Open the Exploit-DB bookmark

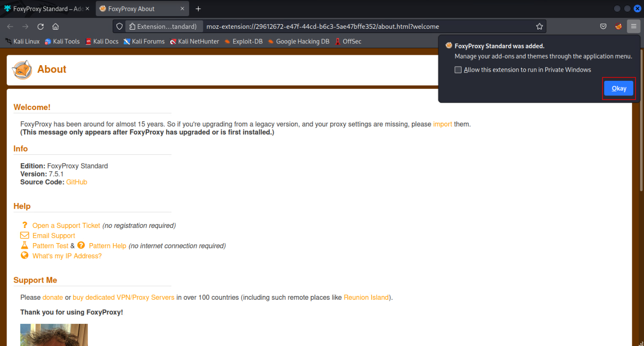(x=243, y=42)
